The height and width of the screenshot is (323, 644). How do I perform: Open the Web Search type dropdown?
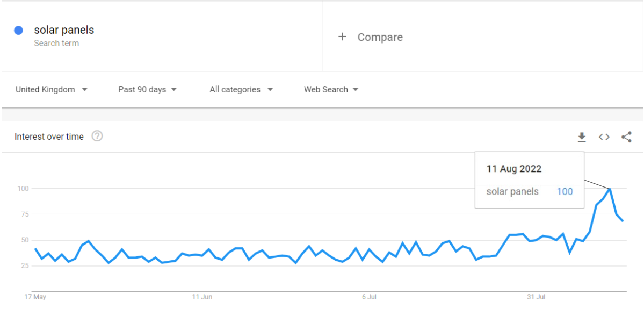[331, 90]
